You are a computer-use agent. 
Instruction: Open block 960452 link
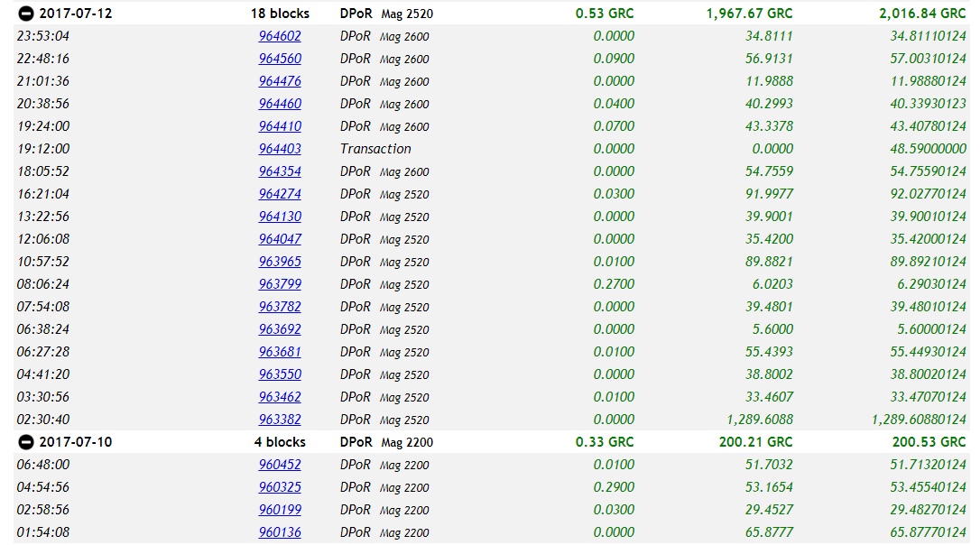tap(280, 465)
